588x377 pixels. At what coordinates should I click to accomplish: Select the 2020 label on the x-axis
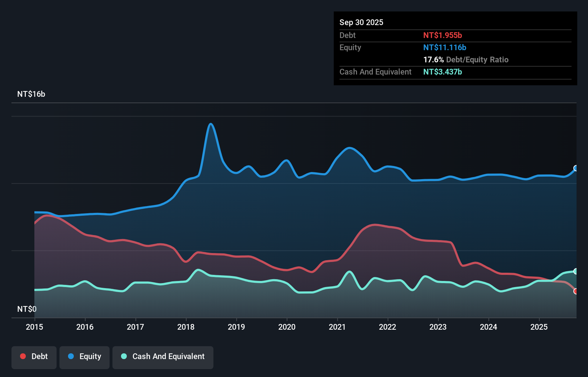(x=286, y=327)
